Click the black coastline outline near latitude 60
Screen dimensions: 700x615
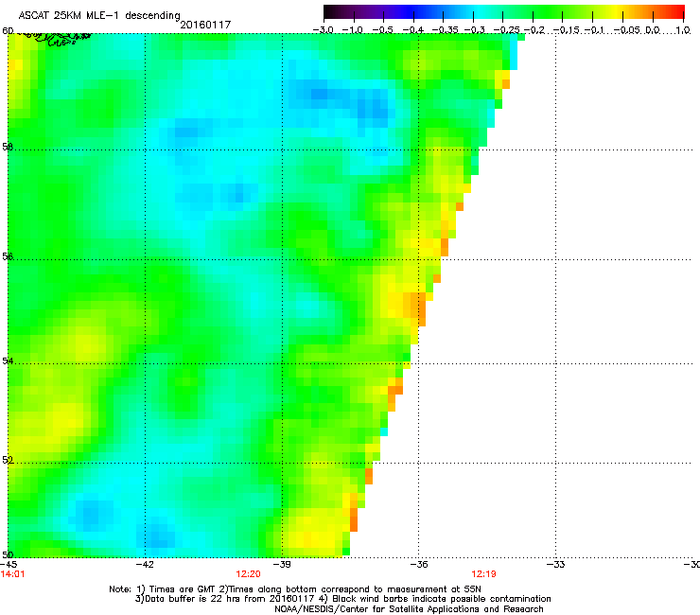point(56,39)
